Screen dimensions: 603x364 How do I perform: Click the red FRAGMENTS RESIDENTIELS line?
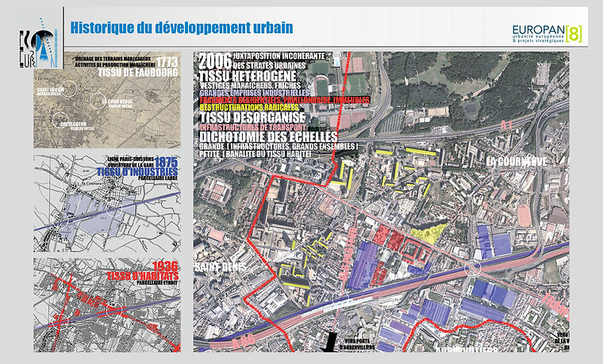285,100
